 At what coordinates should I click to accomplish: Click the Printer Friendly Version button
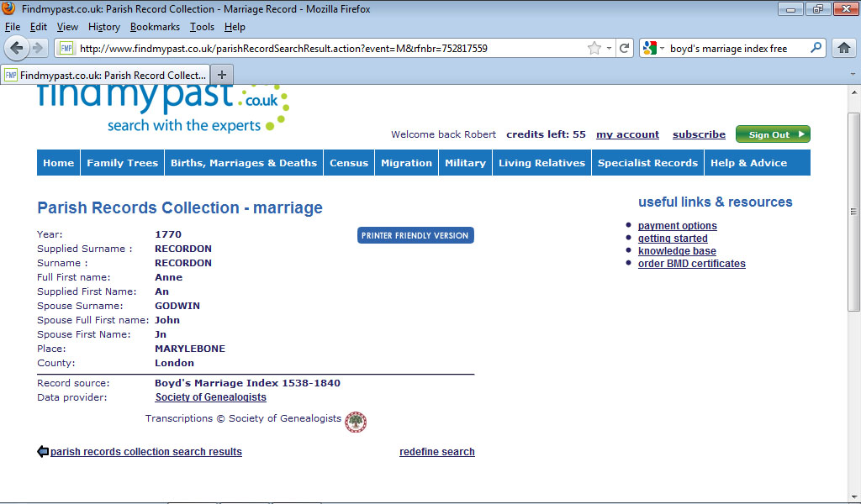point(415,235)
